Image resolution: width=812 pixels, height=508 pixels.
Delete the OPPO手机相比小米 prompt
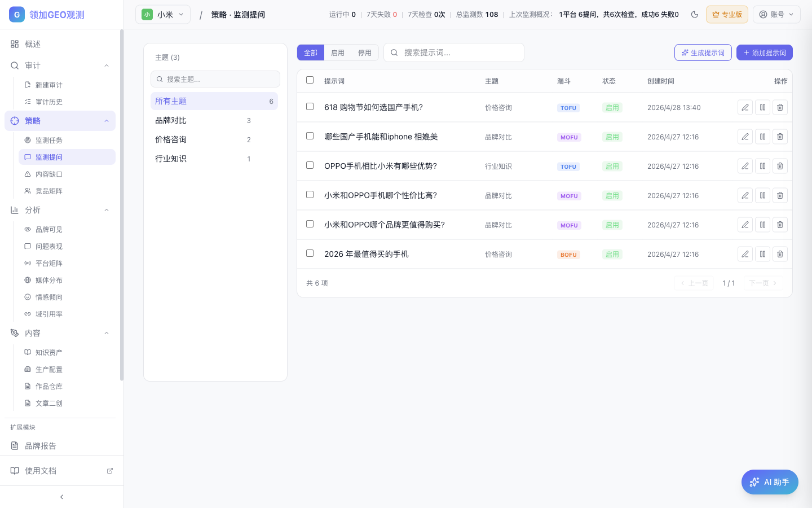point(780,166)
